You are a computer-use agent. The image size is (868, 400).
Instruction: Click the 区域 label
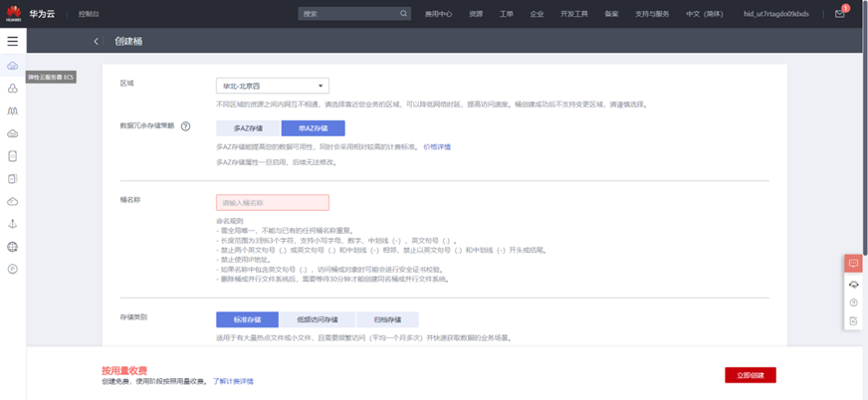pyautogui.click(x=126, y=83)
